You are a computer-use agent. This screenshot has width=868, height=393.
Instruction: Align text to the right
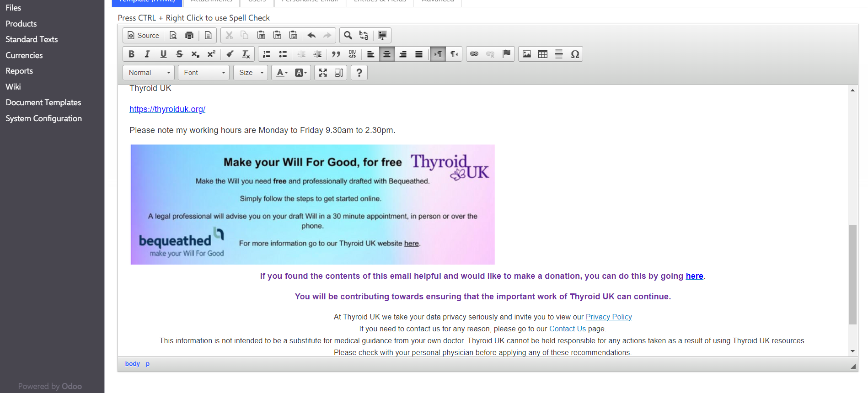coord(403,54)
